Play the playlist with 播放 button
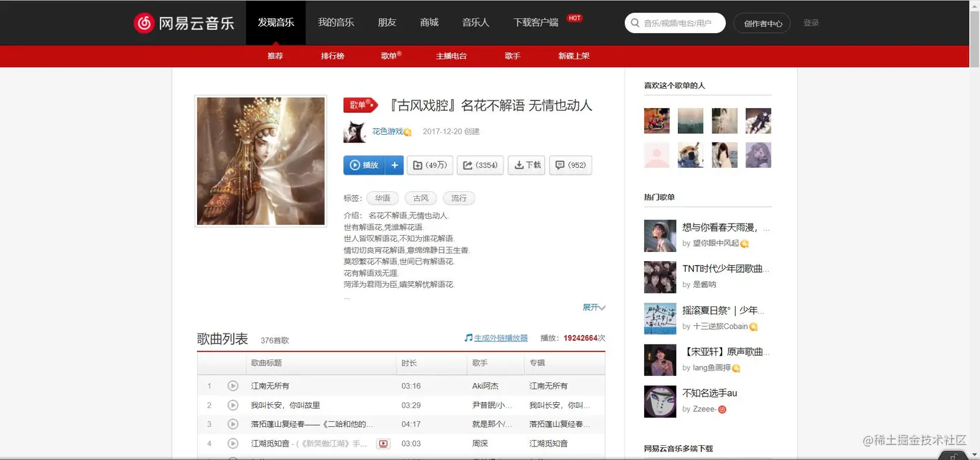This screenshot has width=980, height=460. coord(364,165)
